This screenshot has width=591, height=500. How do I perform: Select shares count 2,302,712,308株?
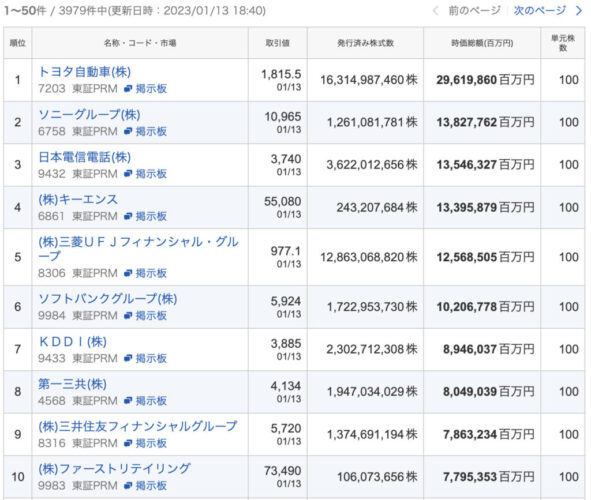372,350
